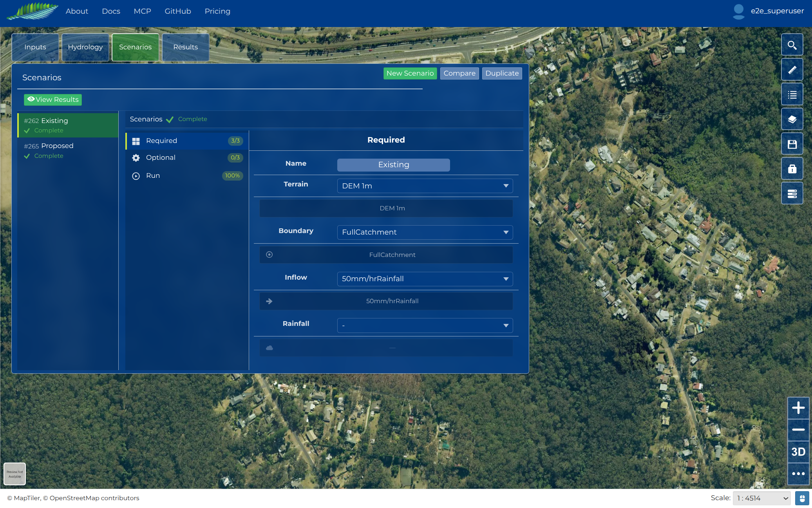Click the user avatar icon
This screenshot has height=508, width=812.
pos(738,11)
